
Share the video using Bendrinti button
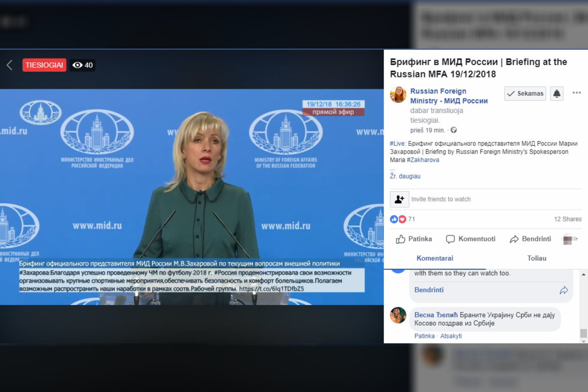(530, 239)
